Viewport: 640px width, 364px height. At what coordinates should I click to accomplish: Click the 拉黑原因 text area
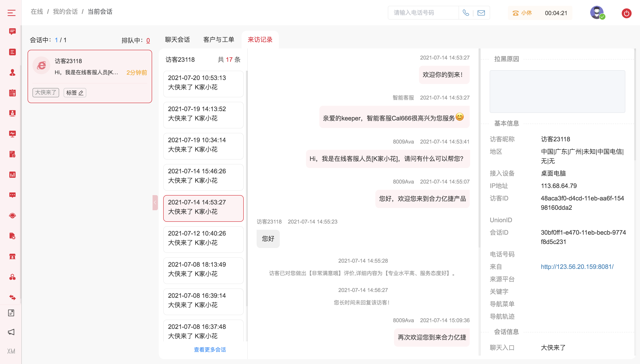557,92
